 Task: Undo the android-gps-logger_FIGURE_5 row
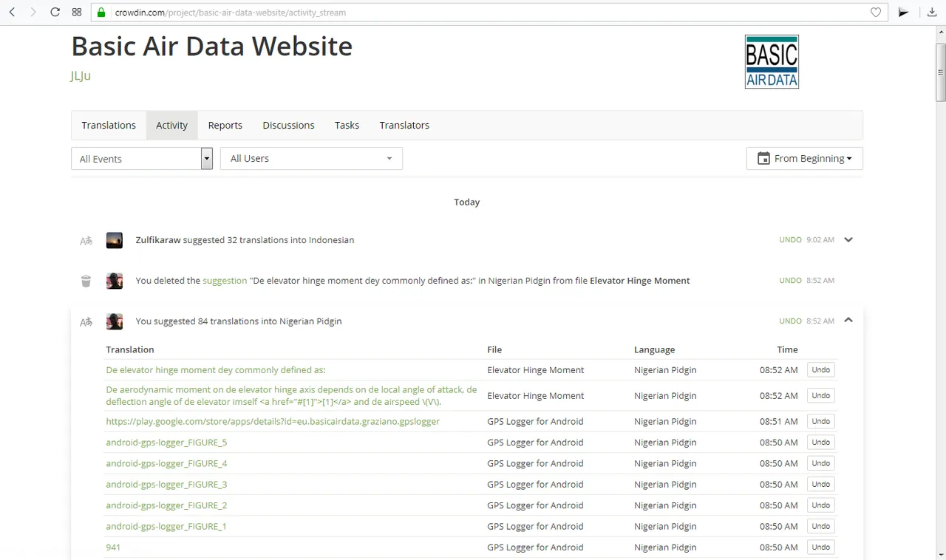coord(820,442)
